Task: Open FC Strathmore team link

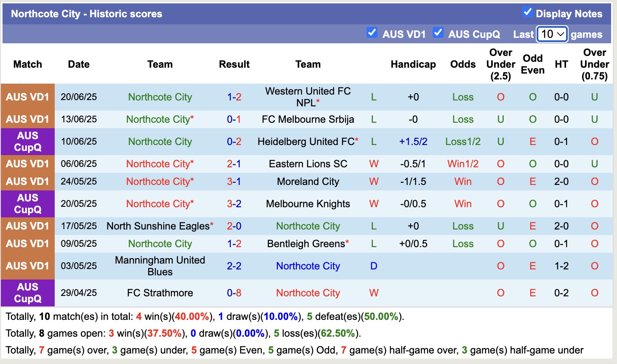Action: tap(160, 293)
